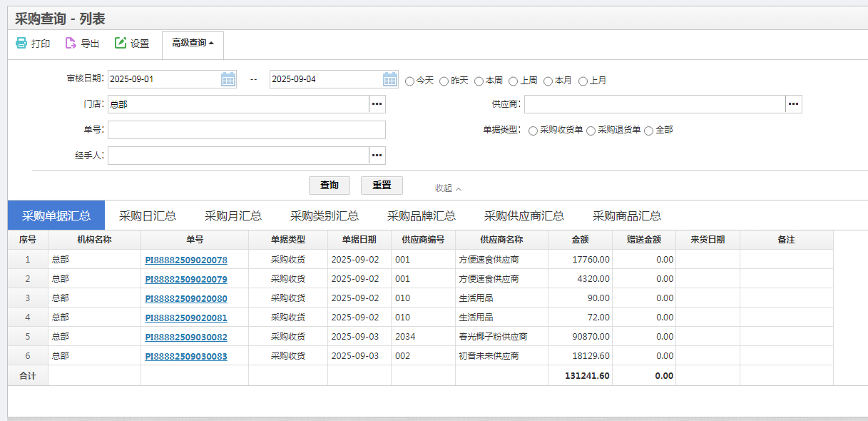Open the end date calendar picker
The image size is (868, 421).
pyautogui.click(x=390, y=79)
